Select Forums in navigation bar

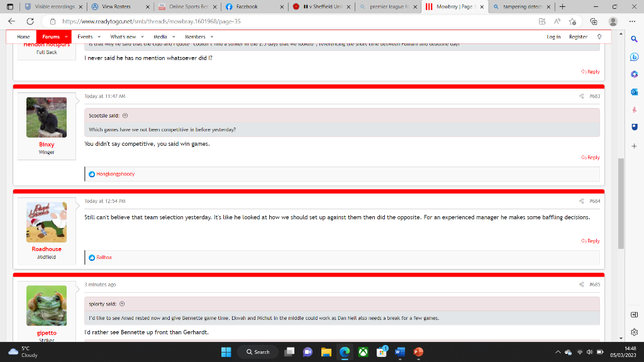pyautogui.click(x=51, y=37)
